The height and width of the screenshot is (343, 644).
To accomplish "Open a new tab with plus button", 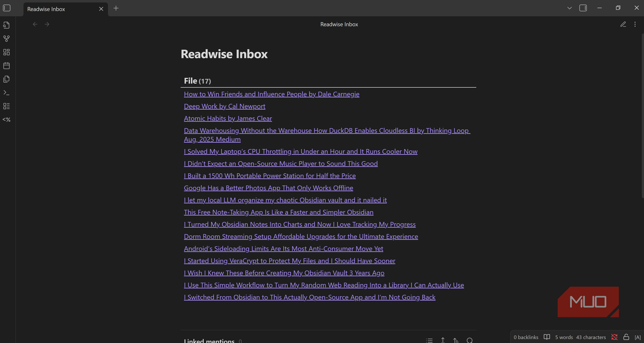I will (116, 8).
